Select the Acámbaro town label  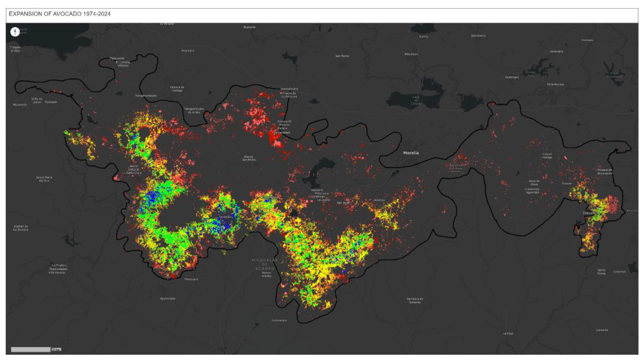pyautogui.click(x=512, y=77)
